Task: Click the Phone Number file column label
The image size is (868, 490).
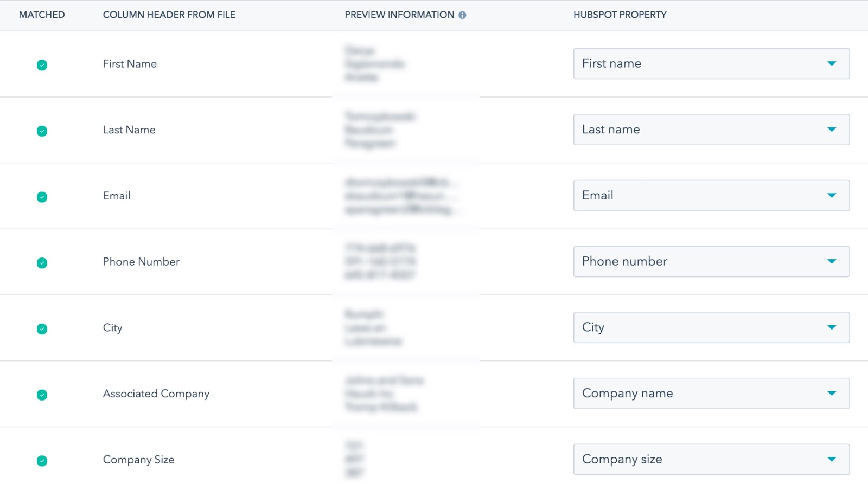Action: (141, 262)
